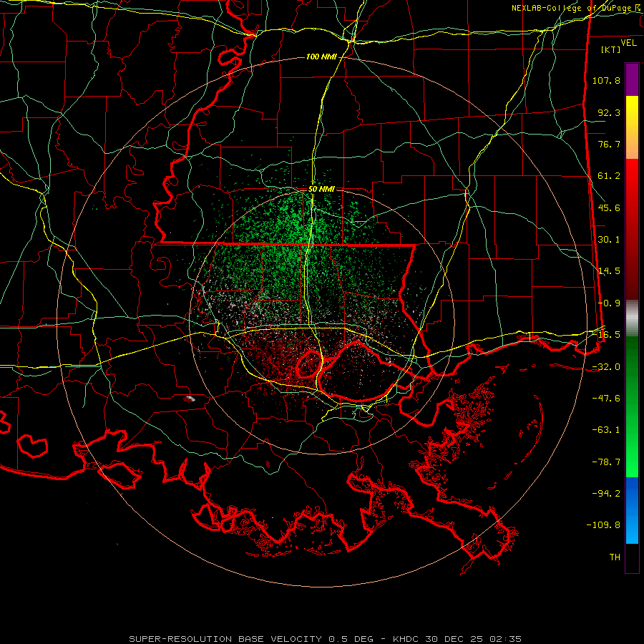Viewport: 644px width, 644px height.
Task: Click the VEL legend title
Action: [x=628, y=43]
